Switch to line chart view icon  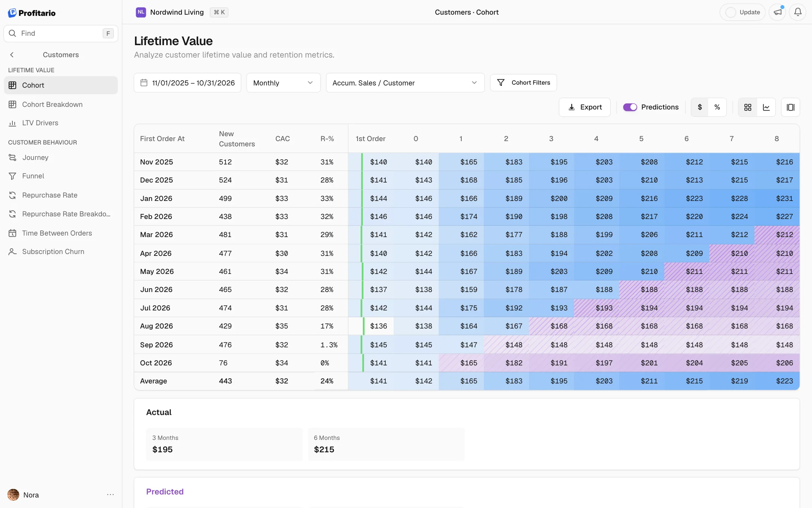point(766,107)
